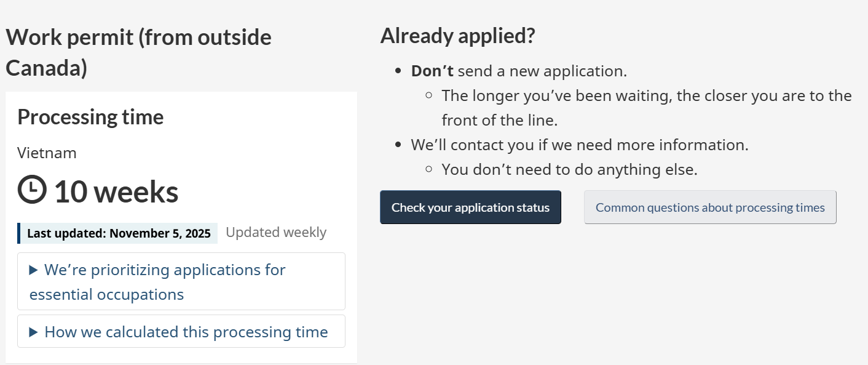Click the clock icon beside 10 weeks
The height and width of the screenshot is (365, 868).
pos(32,190)
